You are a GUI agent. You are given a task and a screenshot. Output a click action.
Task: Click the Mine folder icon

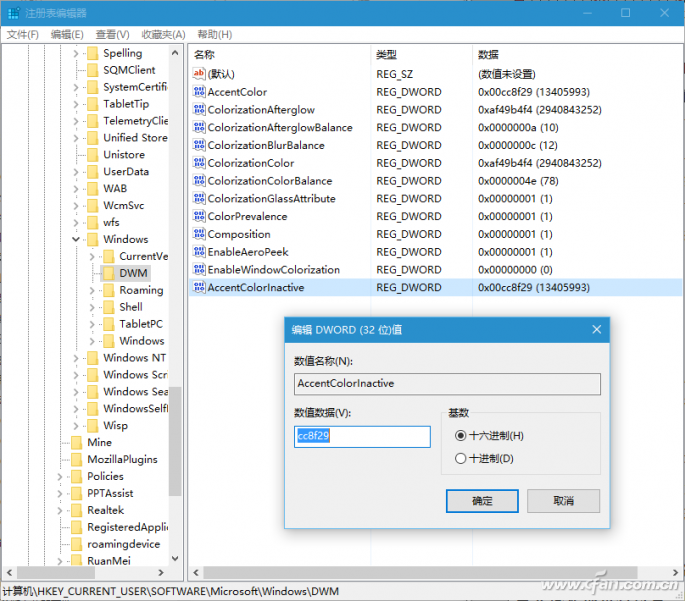tap(76, 442)
